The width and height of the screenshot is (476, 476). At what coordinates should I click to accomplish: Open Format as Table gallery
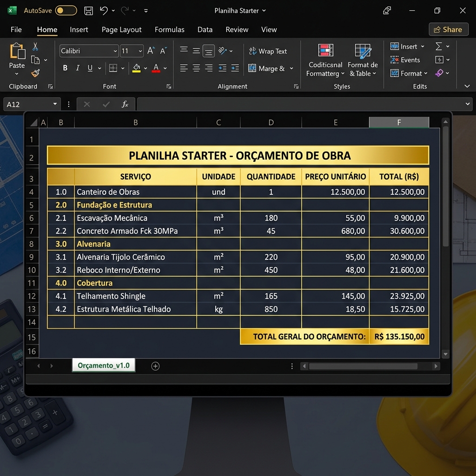(363, 60)
